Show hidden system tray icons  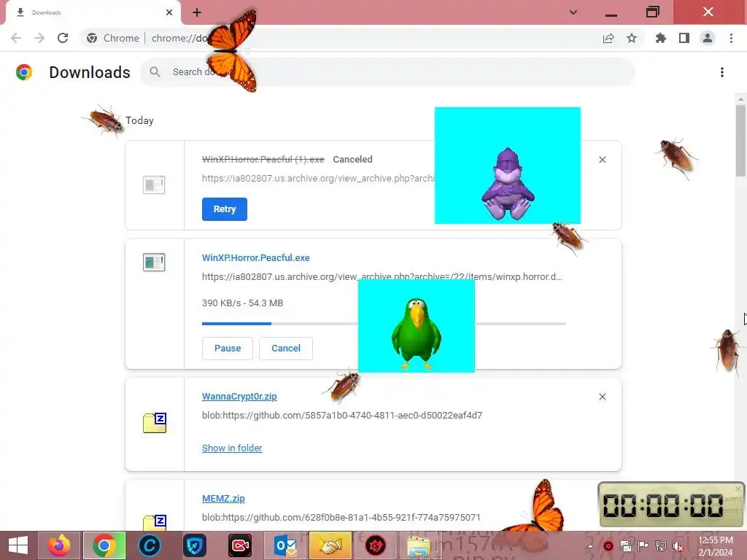pos(590,546)
